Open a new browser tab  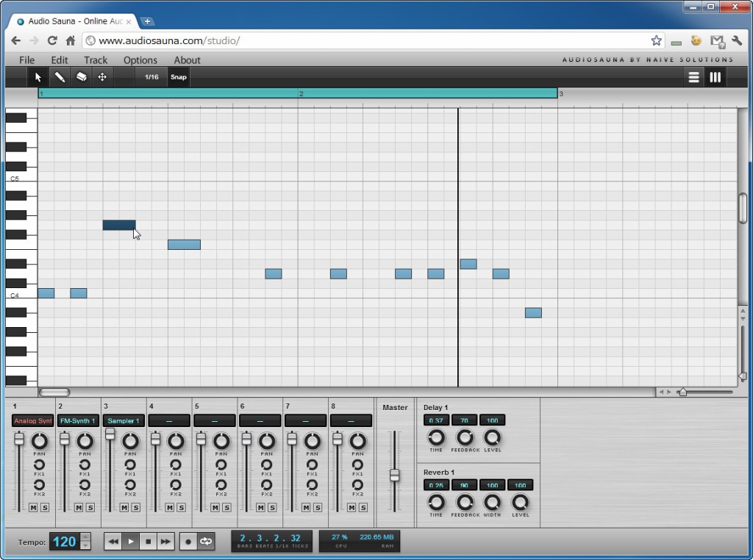click(147, 21)
